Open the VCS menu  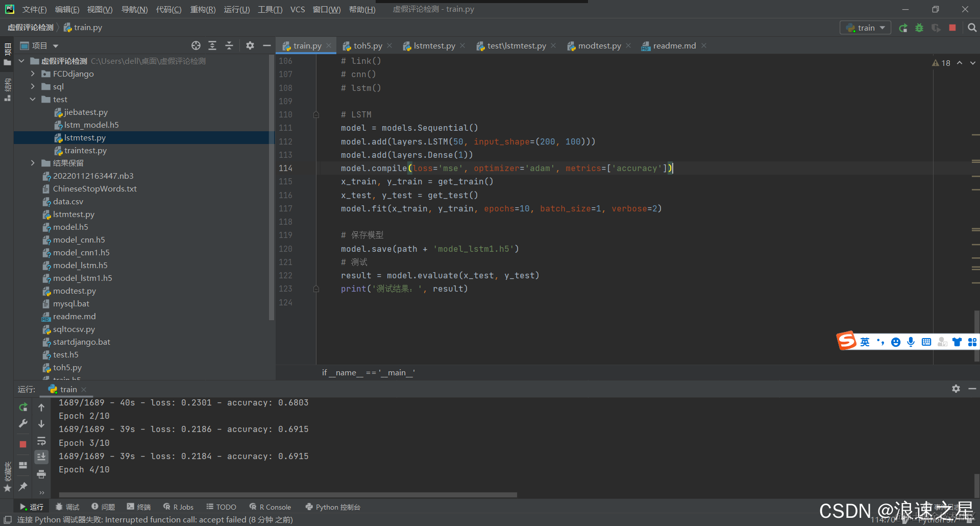pos(298,10)
